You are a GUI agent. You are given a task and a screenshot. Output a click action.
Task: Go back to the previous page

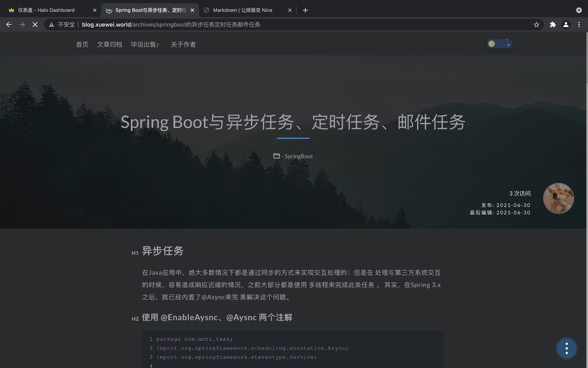click(9, 25)
